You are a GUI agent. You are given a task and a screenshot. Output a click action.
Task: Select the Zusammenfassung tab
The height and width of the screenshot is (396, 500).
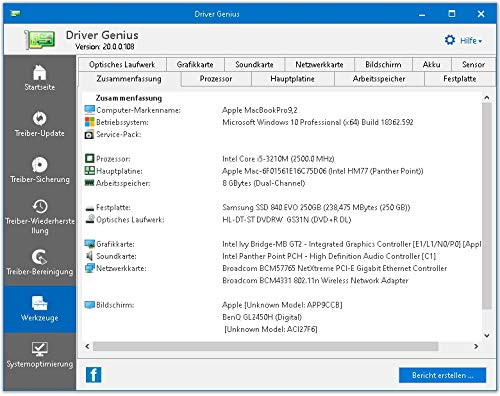pyautogui.click(x=129, y=79)
